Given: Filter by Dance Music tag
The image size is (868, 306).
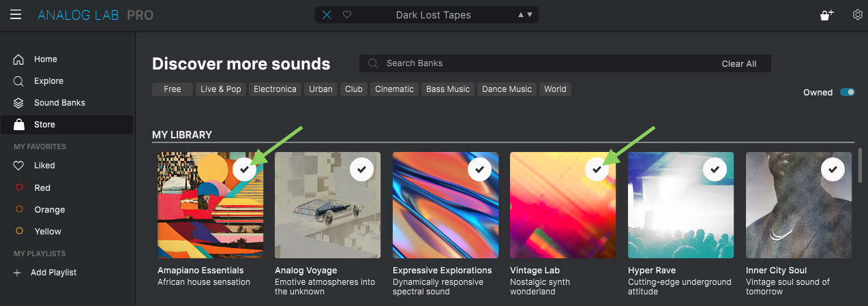Looking at the screenshot, I should point(507,89).
